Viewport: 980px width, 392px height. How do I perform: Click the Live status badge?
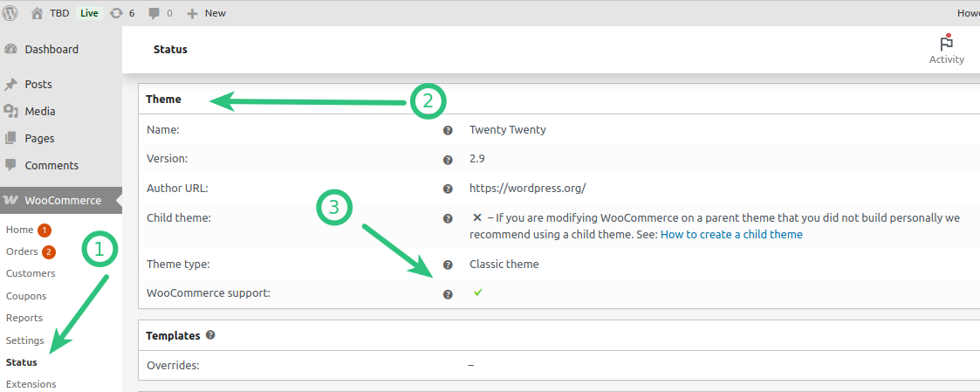(89, 13)
